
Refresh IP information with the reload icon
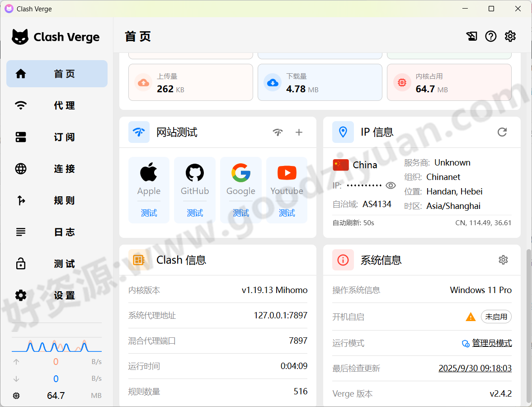(x=502, y=132)
